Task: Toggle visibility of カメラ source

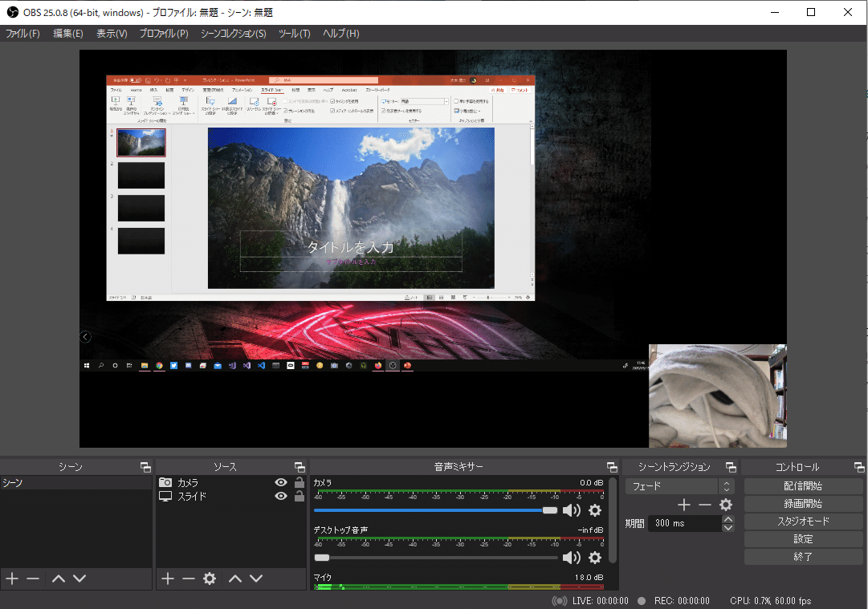Action: [x=281, y=482]
